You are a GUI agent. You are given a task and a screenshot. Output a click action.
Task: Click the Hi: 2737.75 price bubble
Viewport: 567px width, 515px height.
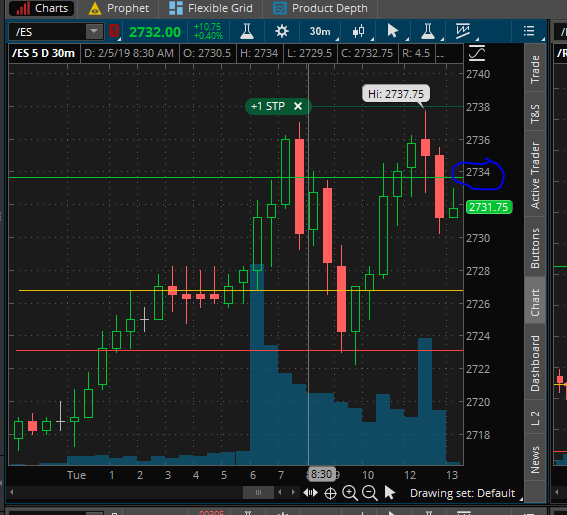pyautogui.click(x=396, y=94)
